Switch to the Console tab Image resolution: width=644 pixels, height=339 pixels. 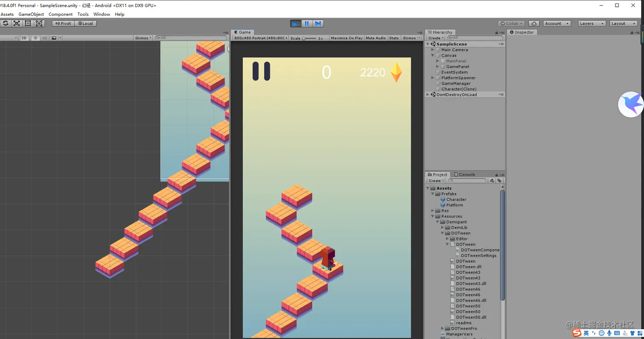click(x=464, y=174)
